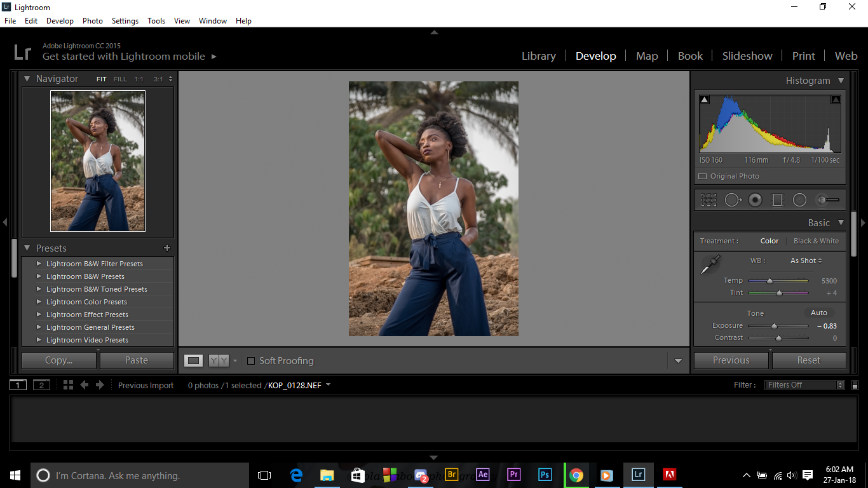Click the Previous button
The width and height of the screenshot is (868, 488).
731,360
